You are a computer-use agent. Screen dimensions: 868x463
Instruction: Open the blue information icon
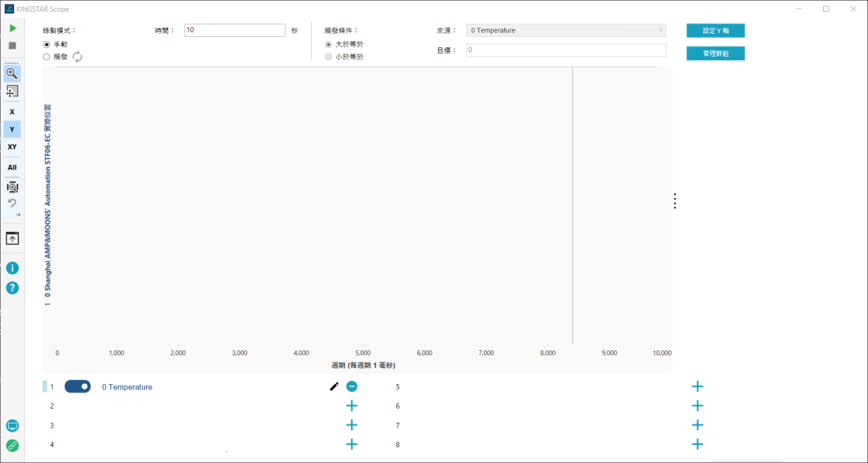pos(12,268)
